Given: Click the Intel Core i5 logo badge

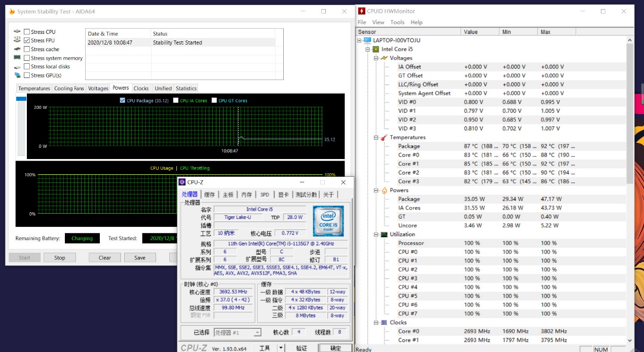Looking at the screenshot, I should (x=328, y=221).
